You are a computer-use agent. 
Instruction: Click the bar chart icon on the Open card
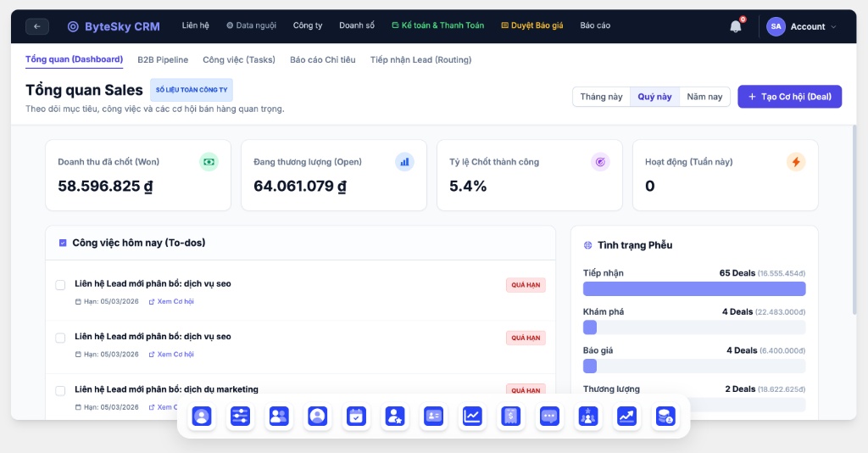coord(404,162)
